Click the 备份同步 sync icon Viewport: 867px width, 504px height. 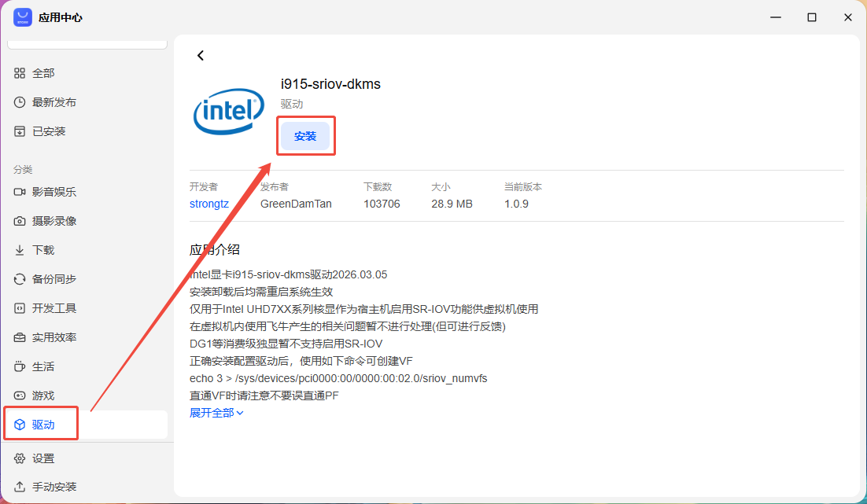20,279
